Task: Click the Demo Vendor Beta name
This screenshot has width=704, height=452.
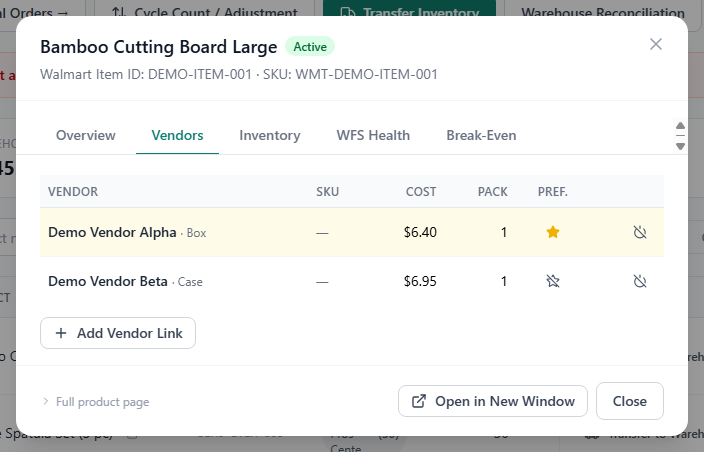Action: coord(108,281)
